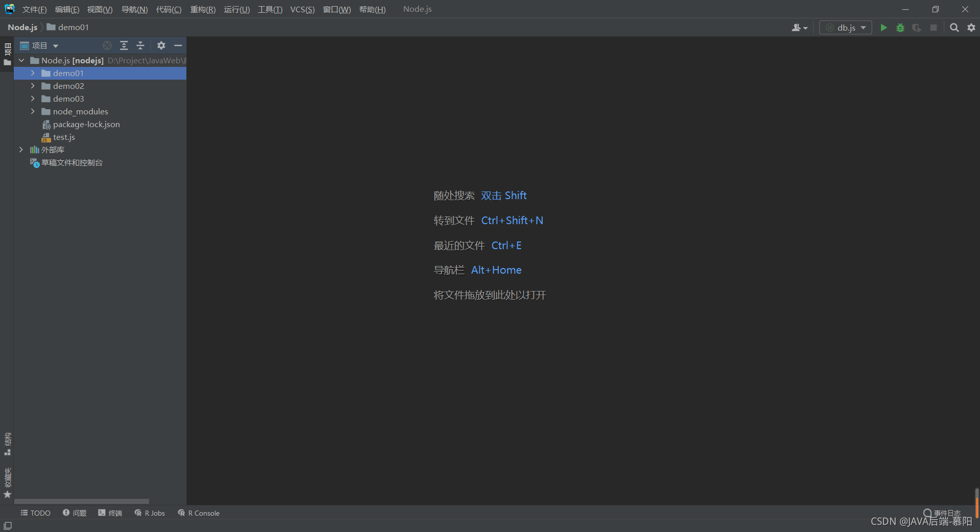Open Search Everywhere magnifier icon
Screen dimensions: 980x532
954,28
